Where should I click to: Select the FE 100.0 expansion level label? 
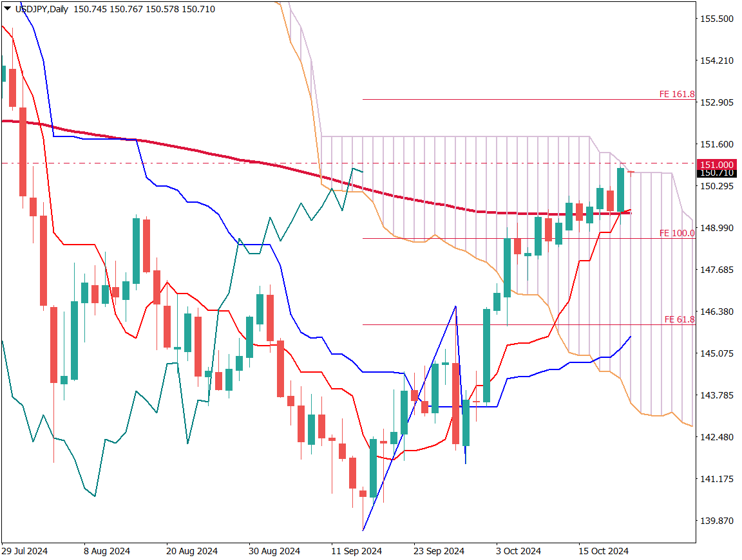[677, 233]
